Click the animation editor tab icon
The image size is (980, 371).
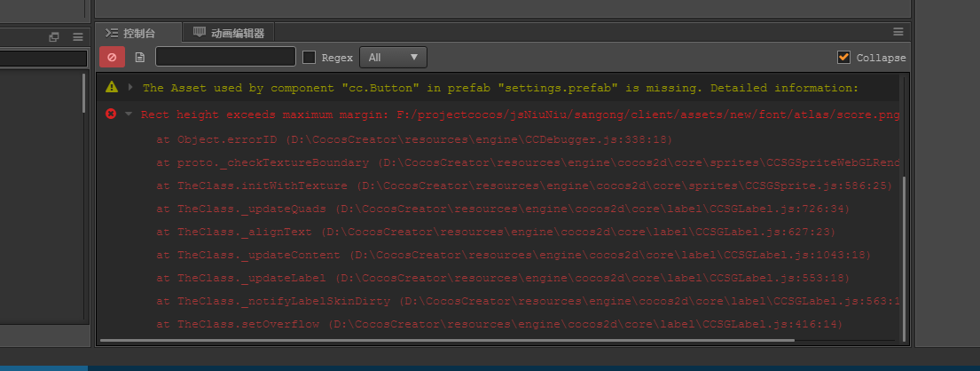[x=199, y=32]
